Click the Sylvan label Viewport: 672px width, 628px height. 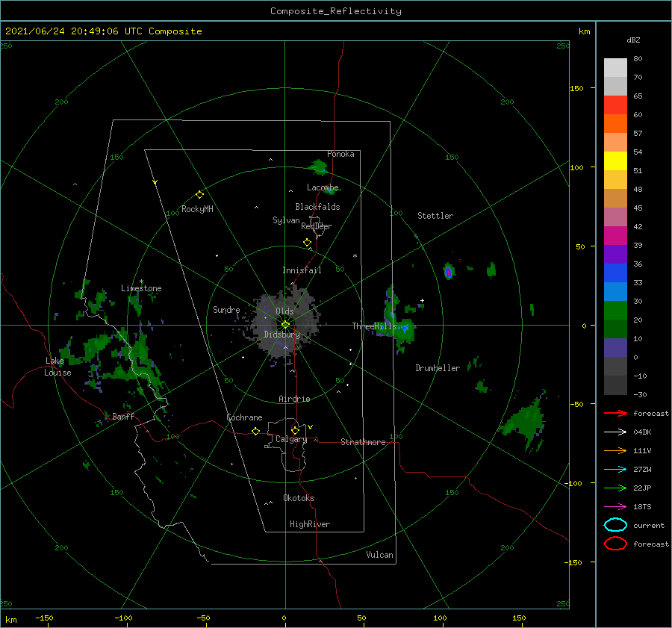[x=286, y=220]
